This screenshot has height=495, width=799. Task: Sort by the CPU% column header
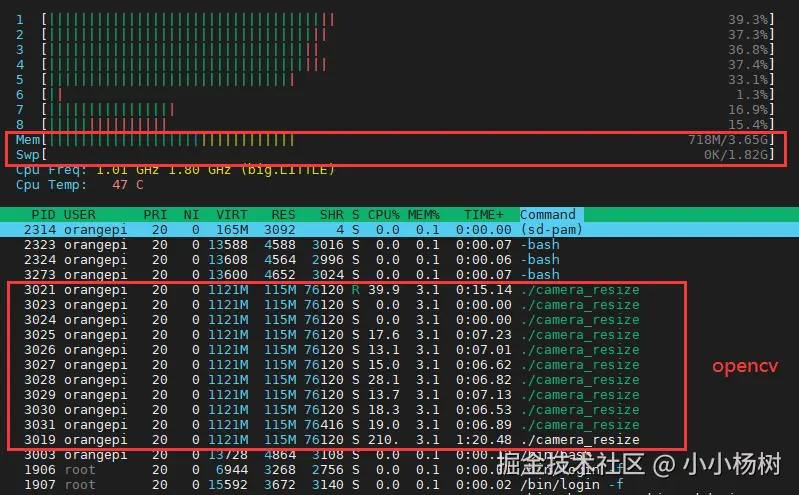pos(384,215)
